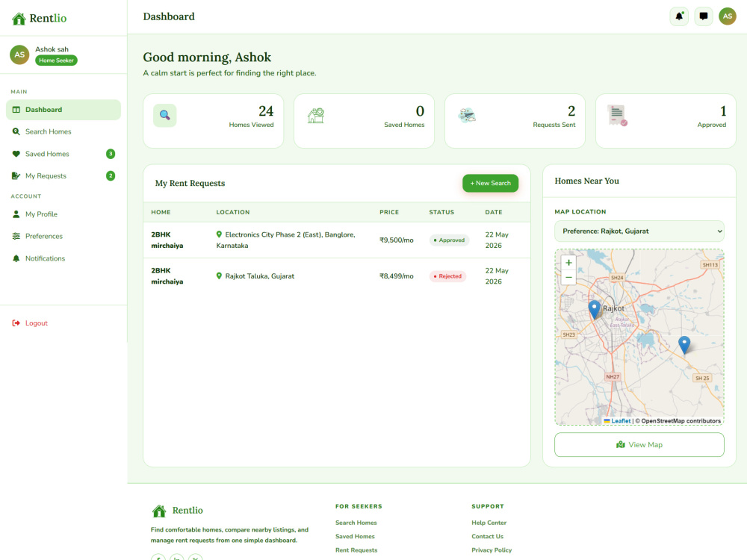Viewport: 747px width, 560px height.
Task: Click the Saved Homes count badge 3
Action: pos(111,154)
